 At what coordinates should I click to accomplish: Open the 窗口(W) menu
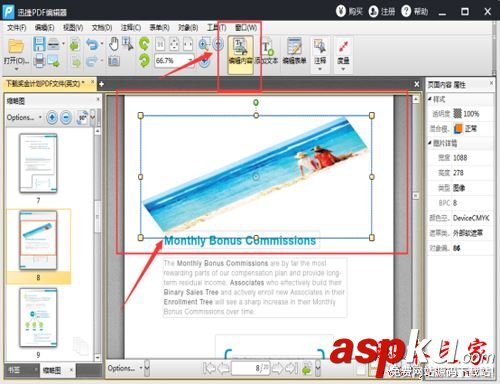click(246, 28)
